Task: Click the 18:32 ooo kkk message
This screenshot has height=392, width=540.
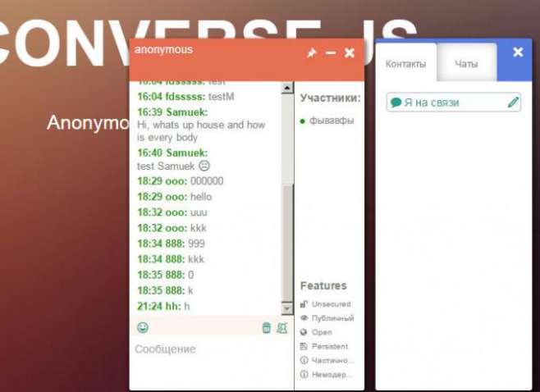Action: click(x=172, y=228)
